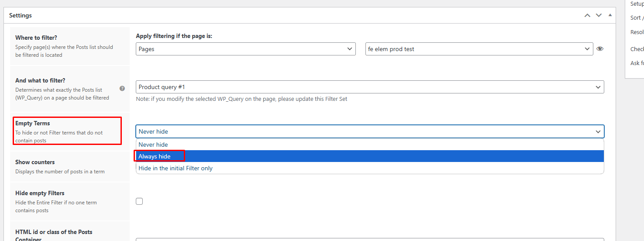Click the Where to filter? label
This screenshot has width=644, height=241.
coord(36,38)
